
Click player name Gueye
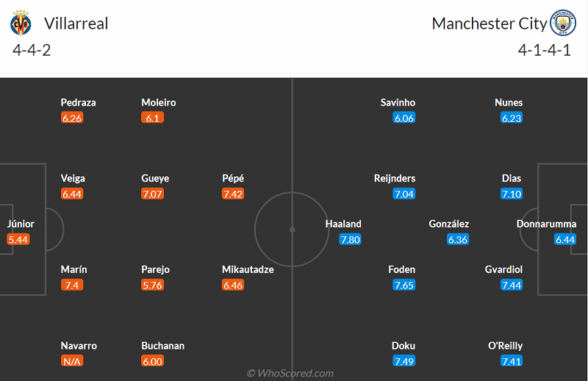pyautogui.click(x=155, y=178)
